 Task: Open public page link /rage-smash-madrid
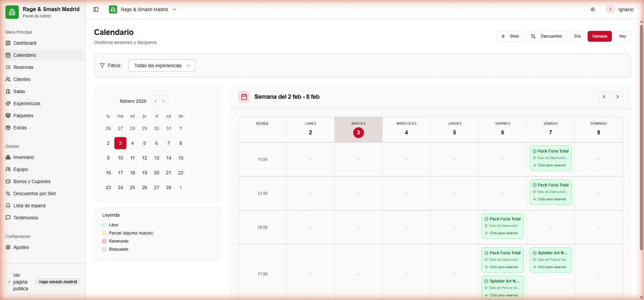(58, 282)
